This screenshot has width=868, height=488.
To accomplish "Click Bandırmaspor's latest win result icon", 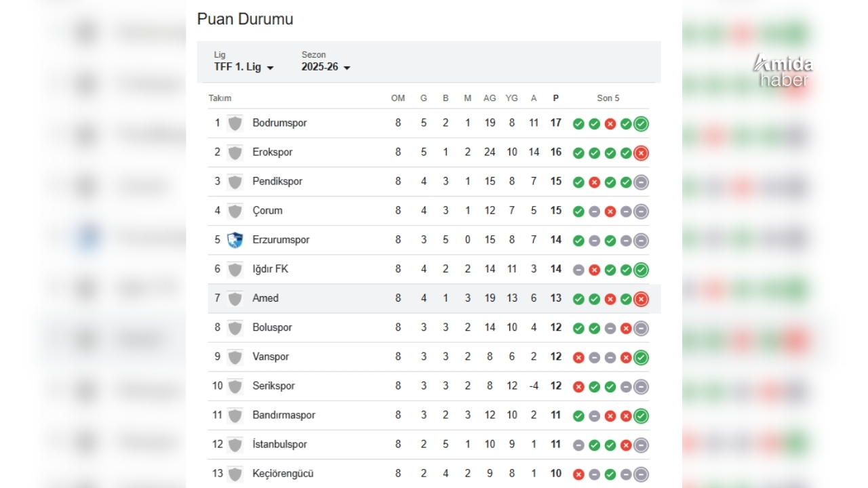I will [x=641, y=415].
